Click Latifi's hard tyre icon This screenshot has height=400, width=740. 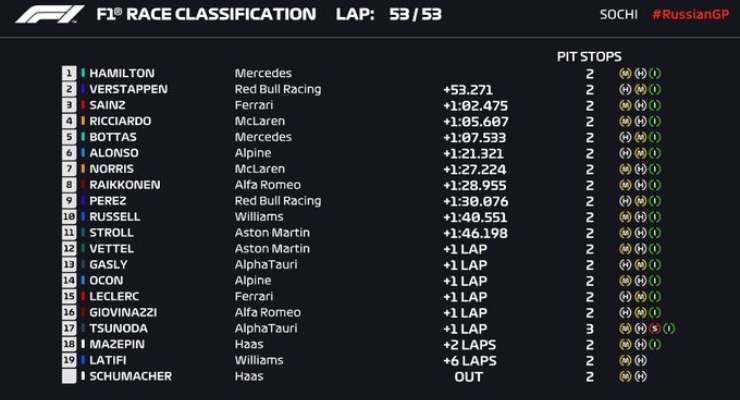[x=640, y=360]
